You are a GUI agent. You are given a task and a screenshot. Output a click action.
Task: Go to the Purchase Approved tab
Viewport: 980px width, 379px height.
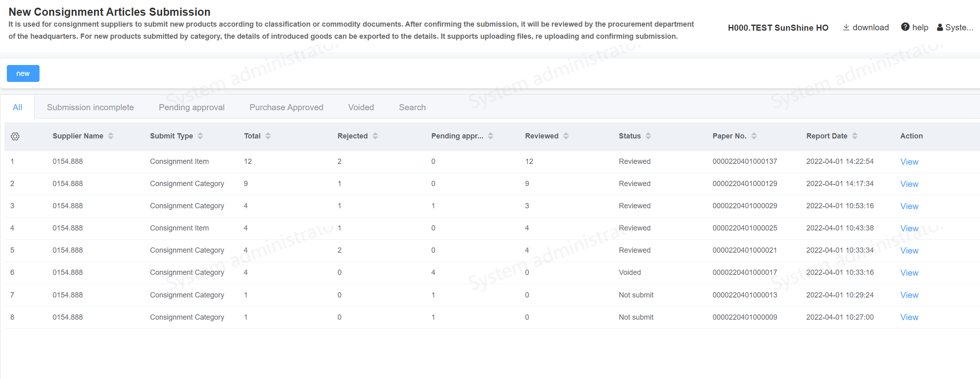286,107
